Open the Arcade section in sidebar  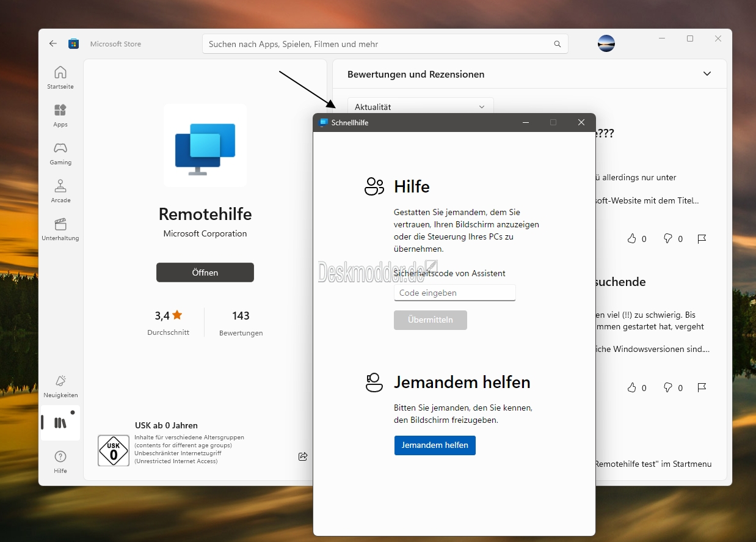(x=60, y=191)
